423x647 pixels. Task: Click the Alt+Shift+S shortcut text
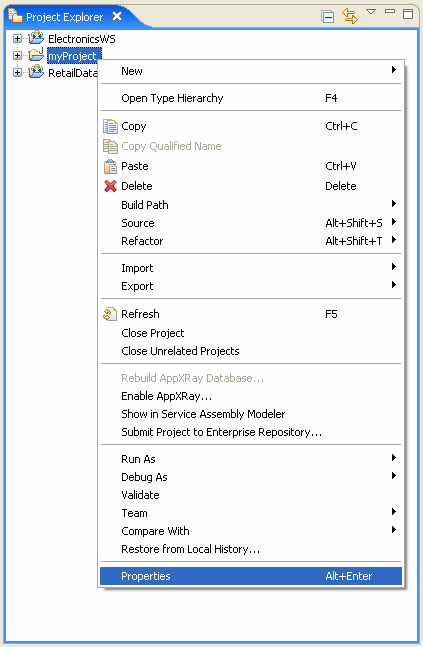pos(354,223)
